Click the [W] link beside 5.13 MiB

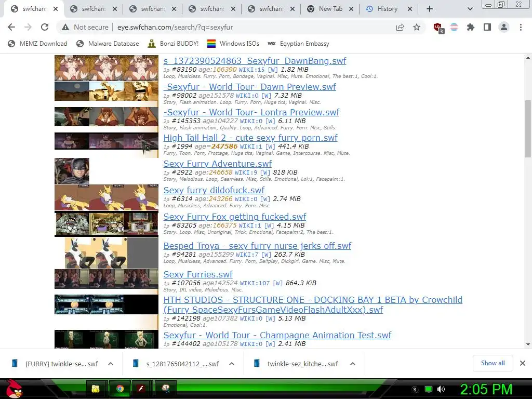[x=270, y=318]
